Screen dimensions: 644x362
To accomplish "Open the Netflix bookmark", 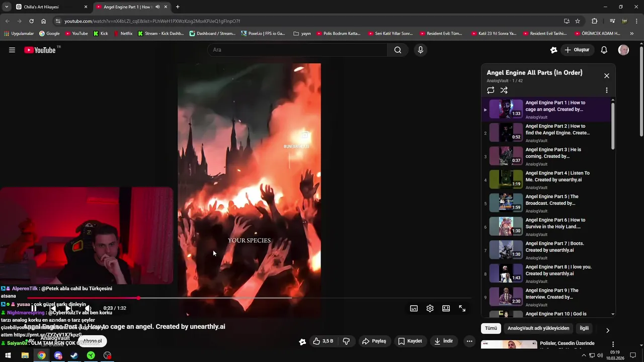I will 123,34.
